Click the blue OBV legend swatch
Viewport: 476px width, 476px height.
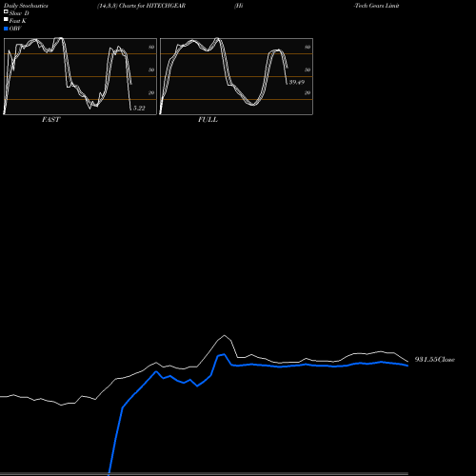click(6, 29)
